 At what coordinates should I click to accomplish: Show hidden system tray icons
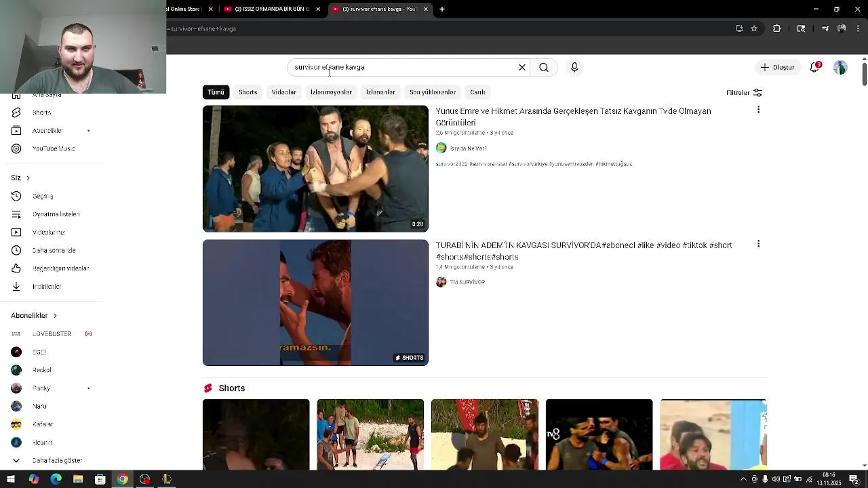(x=744, y=479)
